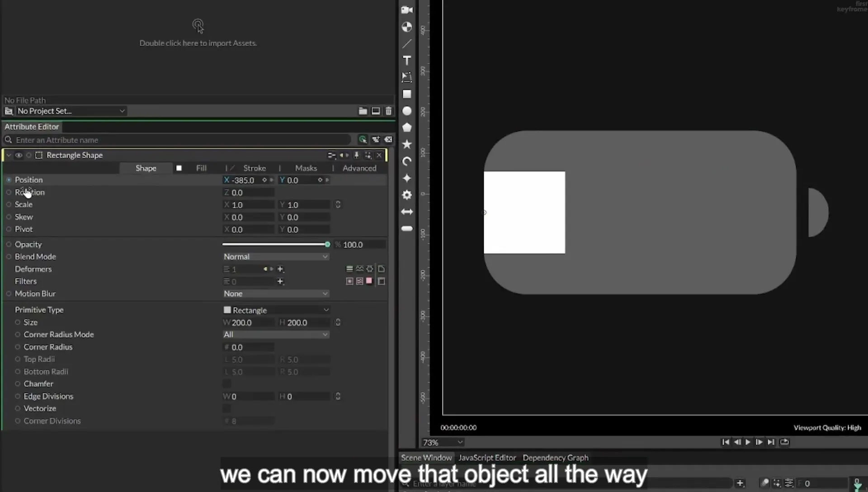The height and width of the screenshot is (492, 868).
Task: Open the 73% viewport zoom dropdown
Action: (442, 442)
